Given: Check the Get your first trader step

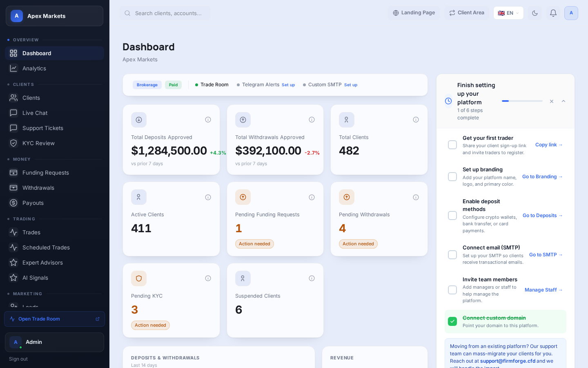Looking at the screenshot, I should tap(452, 145).
